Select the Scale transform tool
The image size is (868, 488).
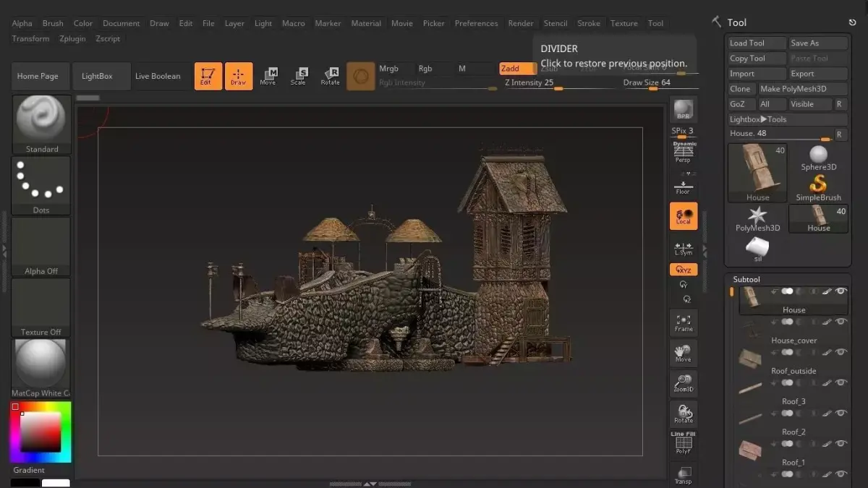298,76
